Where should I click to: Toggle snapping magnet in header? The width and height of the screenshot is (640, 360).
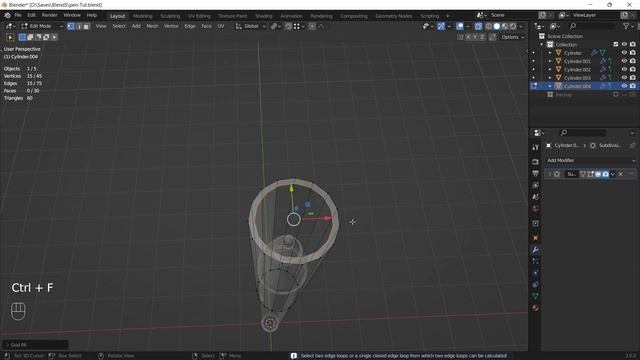(x=288, y=26)
